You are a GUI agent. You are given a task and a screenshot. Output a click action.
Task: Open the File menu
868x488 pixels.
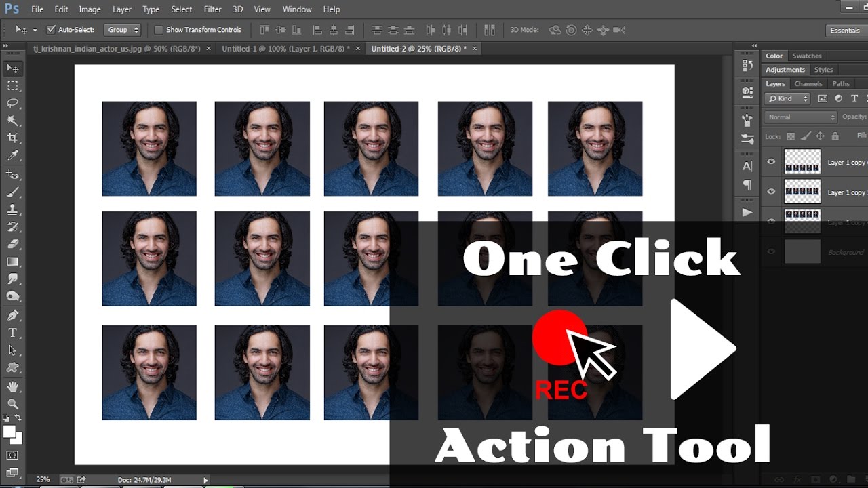coord(37,9)
